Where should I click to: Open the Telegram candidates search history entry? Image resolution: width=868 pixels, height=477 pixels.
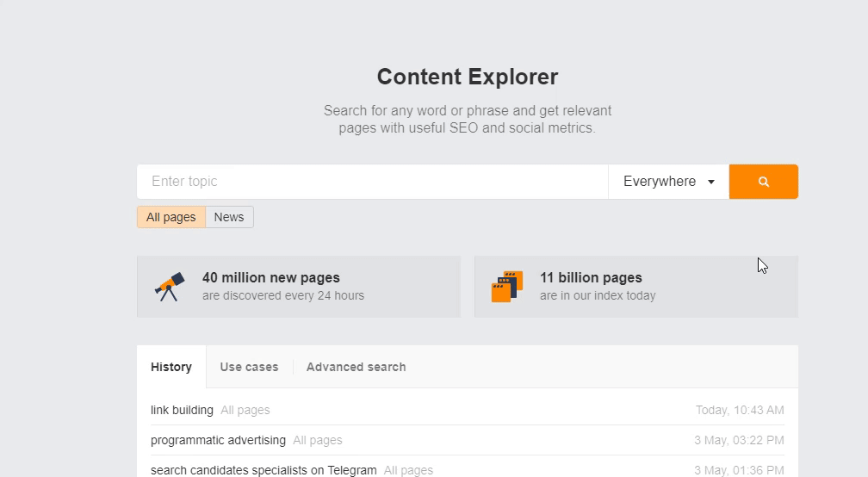263,470
